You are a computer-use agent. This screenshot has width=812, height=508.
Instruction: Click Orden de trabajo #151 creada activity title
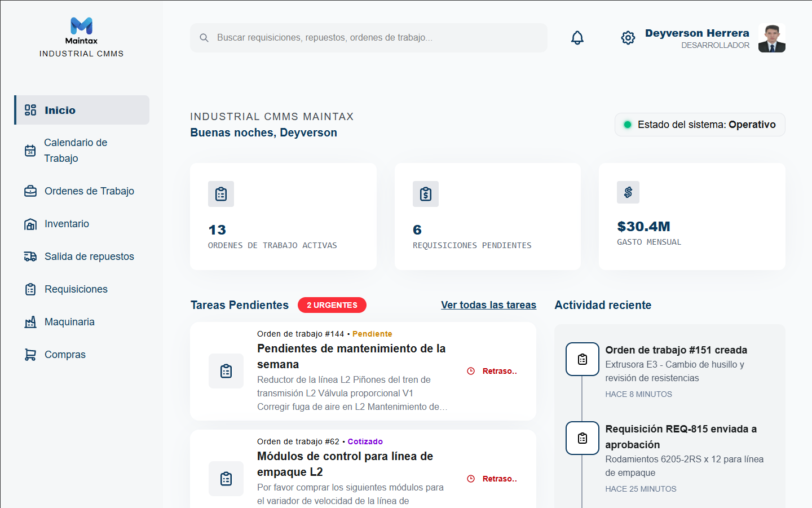[676, 350]
